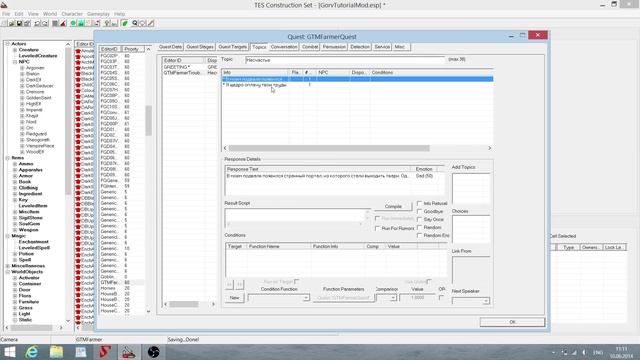The height and width of the screenshot is (360, 640).
Task: Tick the Run on Target checkbox
Action: (297, 282)
